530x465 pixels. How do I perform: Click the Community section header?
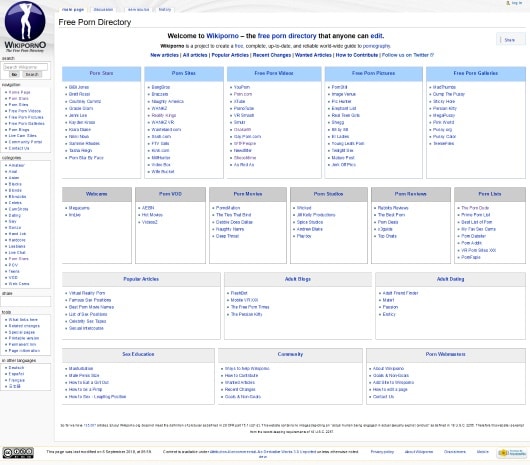pyautogui.click(x=290, y=354)
